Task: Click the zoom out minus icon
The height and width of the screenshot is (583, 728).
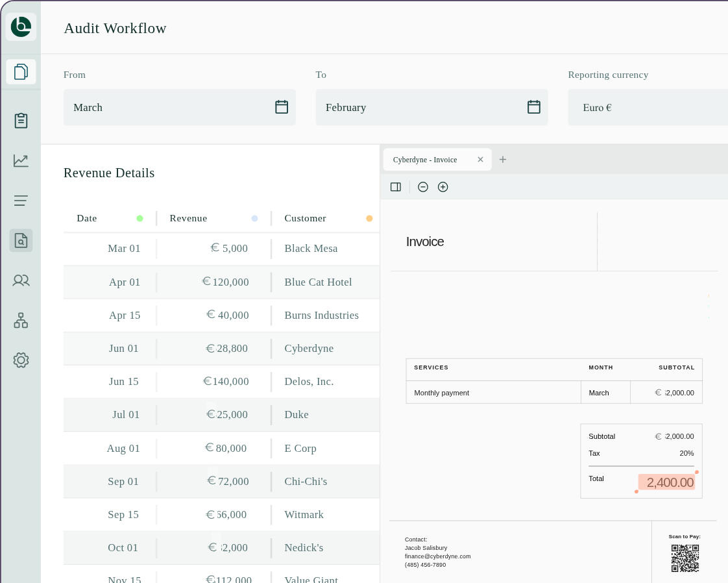Action: [423, 187]
